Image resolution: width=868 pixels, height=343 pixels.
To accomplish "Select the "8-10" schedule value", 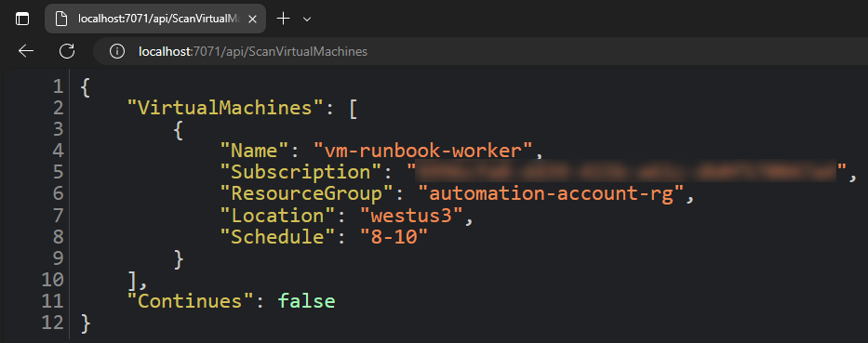I will pyautogui.click(x=394, y=236).
